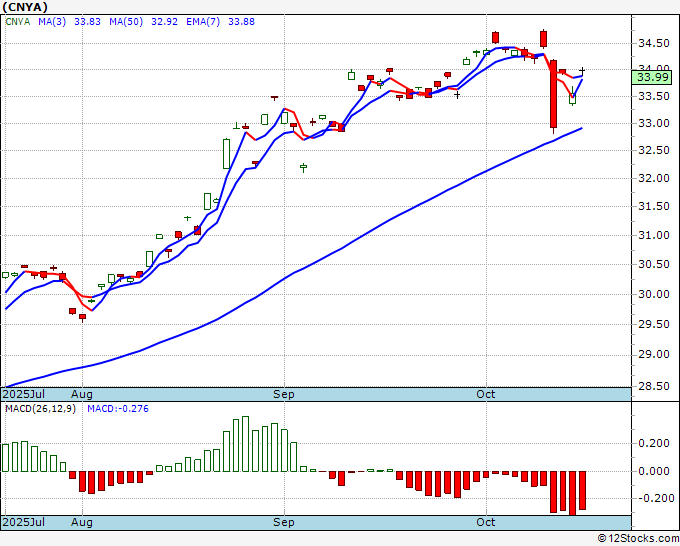The image size is (680, 546).
Task: Click the 32.00 price axis label
Action: coord(653,178)
